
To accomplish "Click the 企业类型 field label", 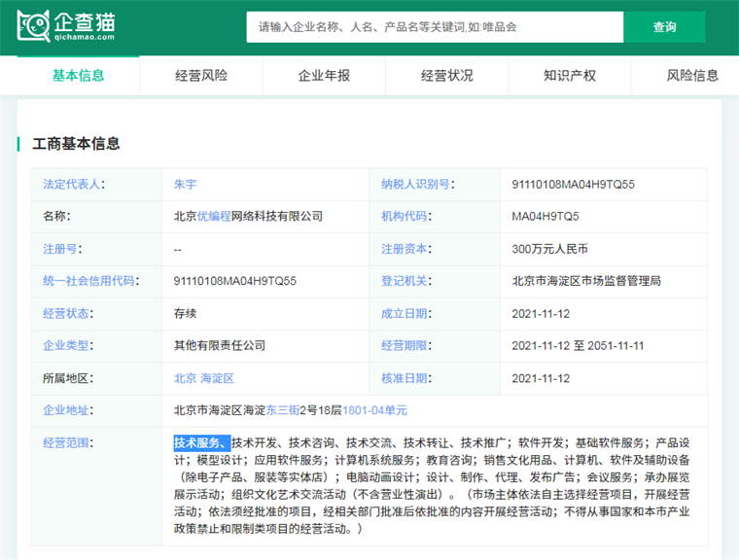I will [68, 345].
